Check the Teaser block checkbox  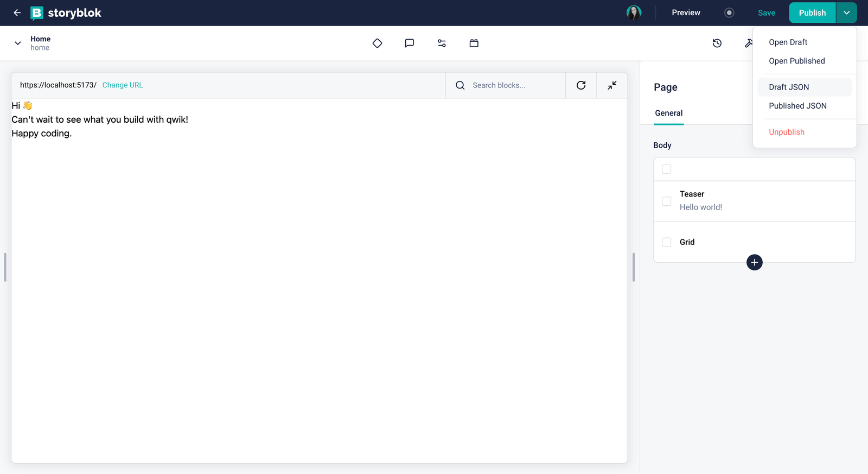(x=667, y=201)
